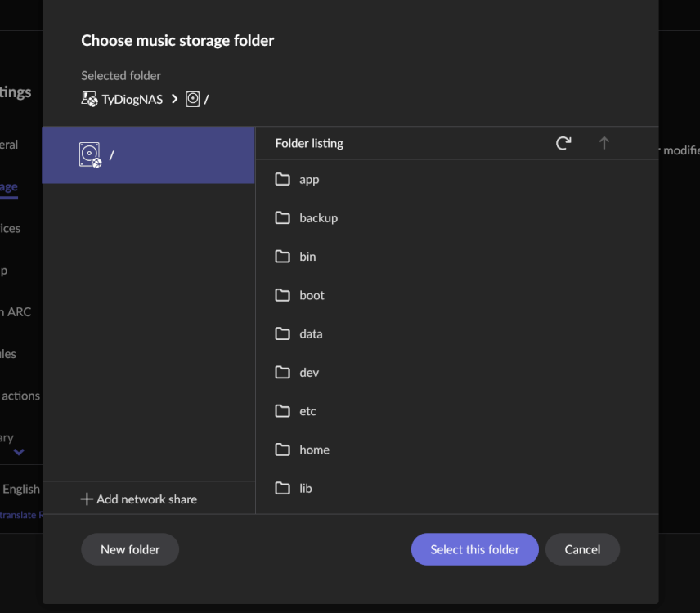Open the bin folder
Screen dimensions: 700x613
(457, 257)
